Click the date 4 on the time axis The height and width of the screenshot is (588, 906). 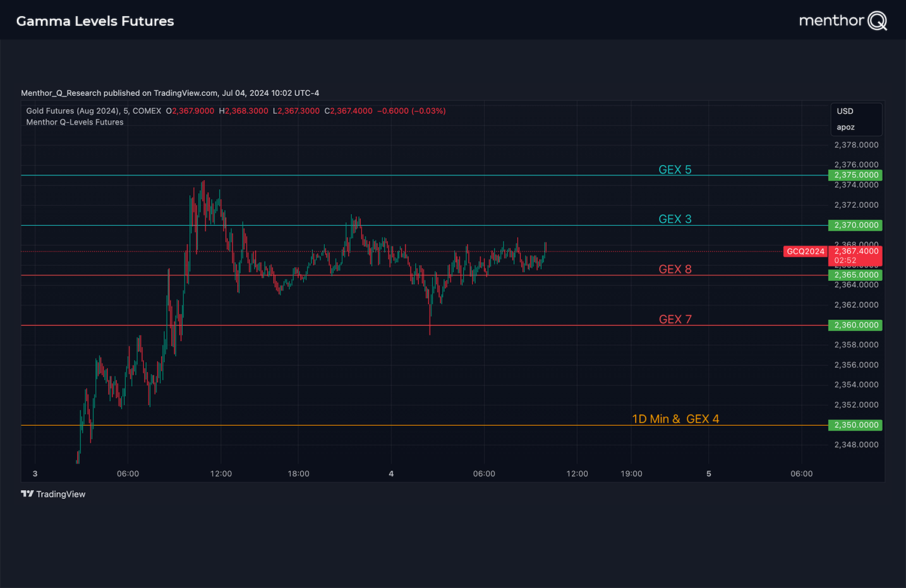click(391, 473)
